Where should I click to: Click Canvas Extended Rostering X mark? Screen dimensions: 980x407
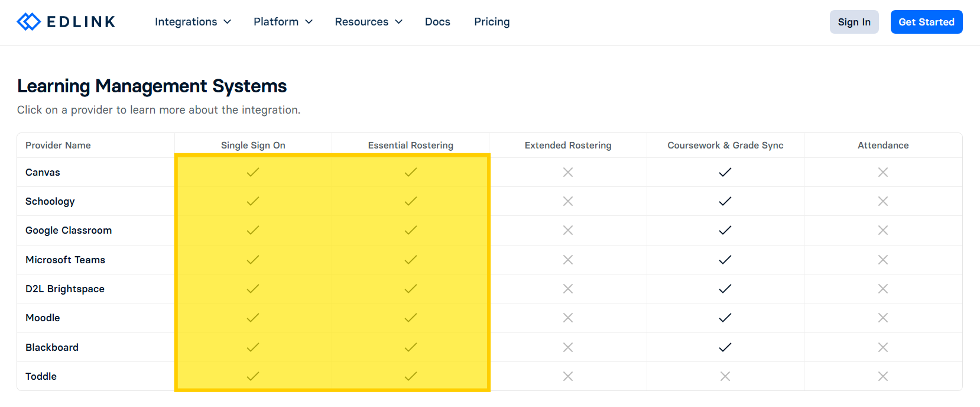point(568,172)
